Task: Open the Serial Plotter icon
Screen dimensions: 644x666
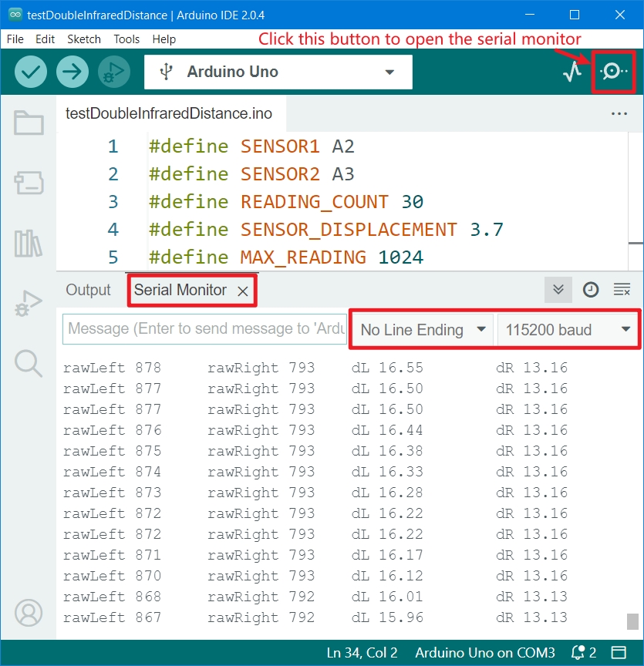Action: click(572, 72)
